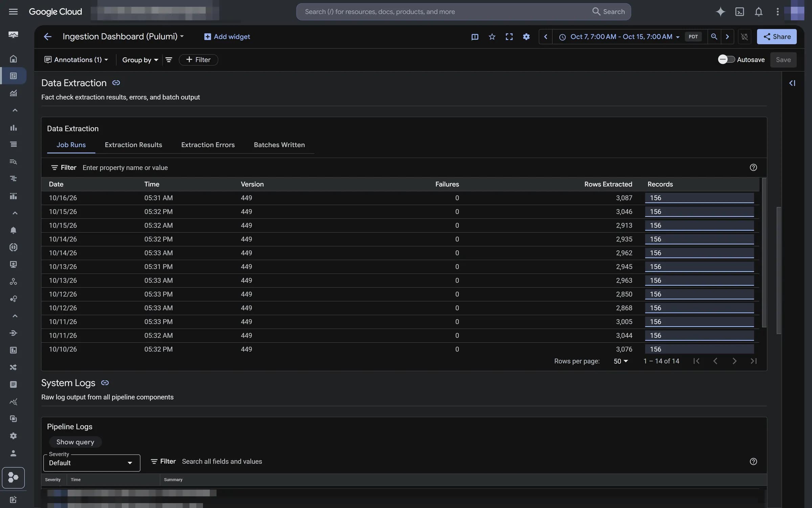Open the Gemini AI sparkle assistant
Screen dimensions: 812x508
click(x=720, y=12)
